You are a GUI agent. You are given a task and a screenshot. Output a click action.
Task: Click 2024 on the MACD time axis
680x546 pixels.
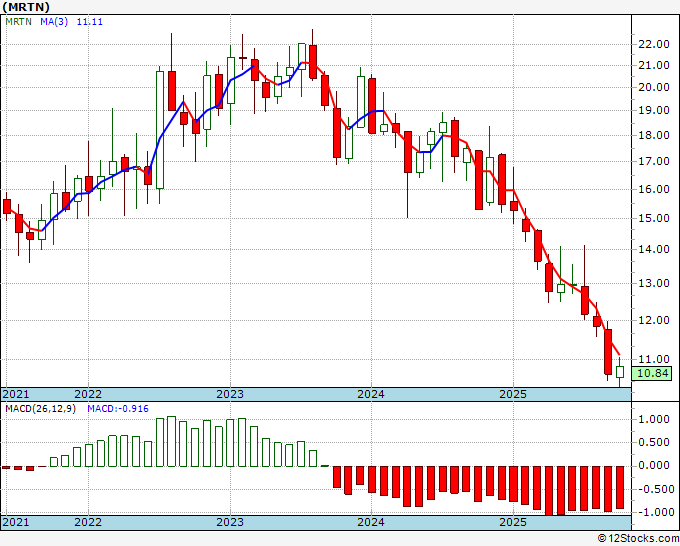coord(371,522)
